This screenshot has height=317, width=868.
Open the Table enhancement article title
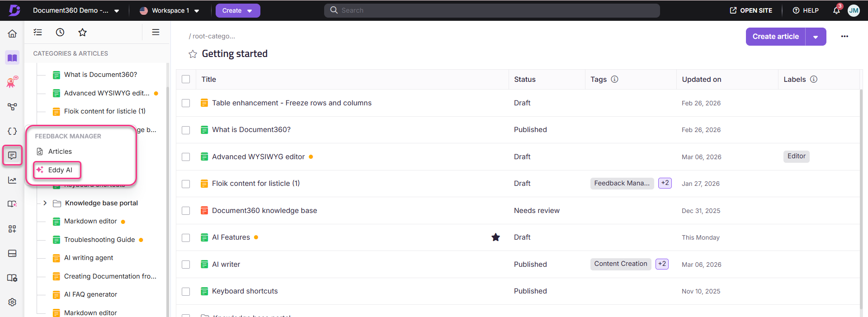[x=292, y=103]
